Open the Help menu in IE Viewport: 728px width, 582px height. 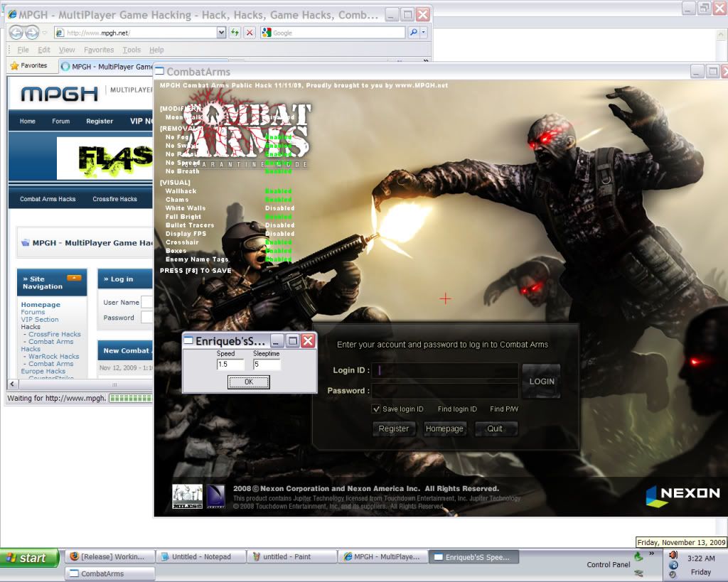(x=156, y=50)
